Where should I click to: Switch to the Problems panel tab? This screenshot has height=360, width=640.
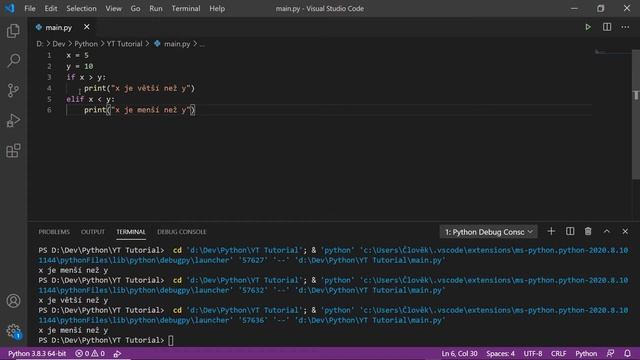[54, 232]
